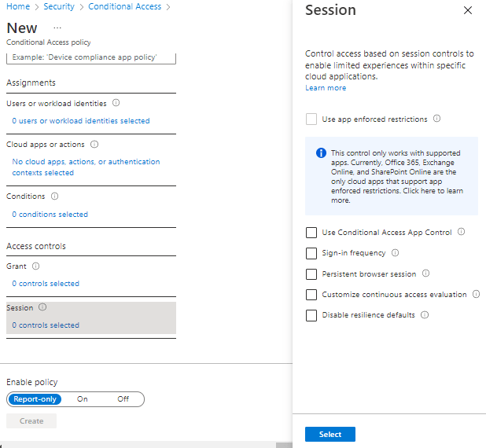The height and width of the screenshot is (448, 486).
Task: Navigate to Conditional Access breadcrumb
Action: [124, 6]
